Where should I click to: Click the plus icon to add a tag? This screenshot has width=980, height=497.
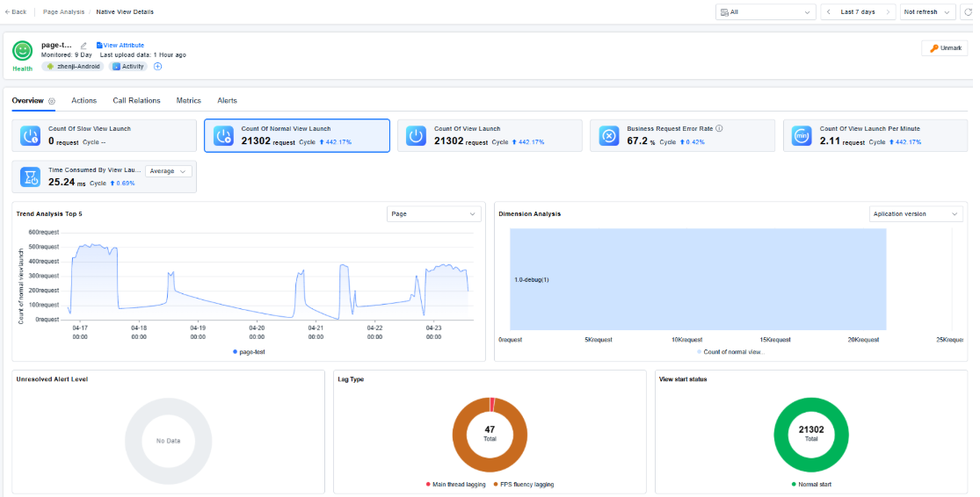click(157, 66)
